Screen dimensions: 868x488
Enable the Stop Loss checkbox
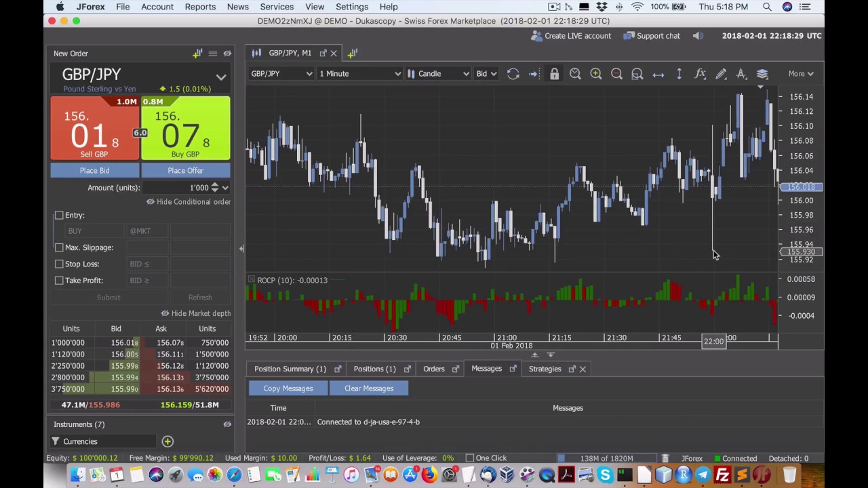59,264
